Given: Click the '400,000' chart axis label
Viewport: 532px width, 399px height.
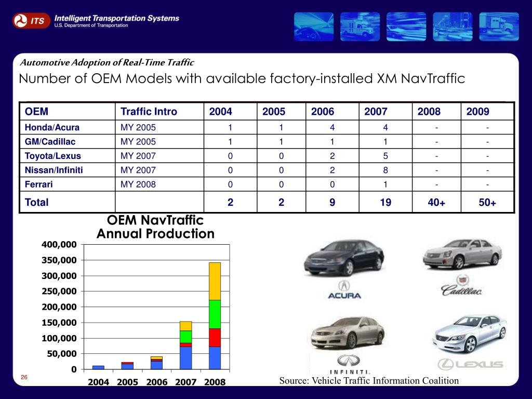Looking at the screenshot, I should (x=59, y=245).
